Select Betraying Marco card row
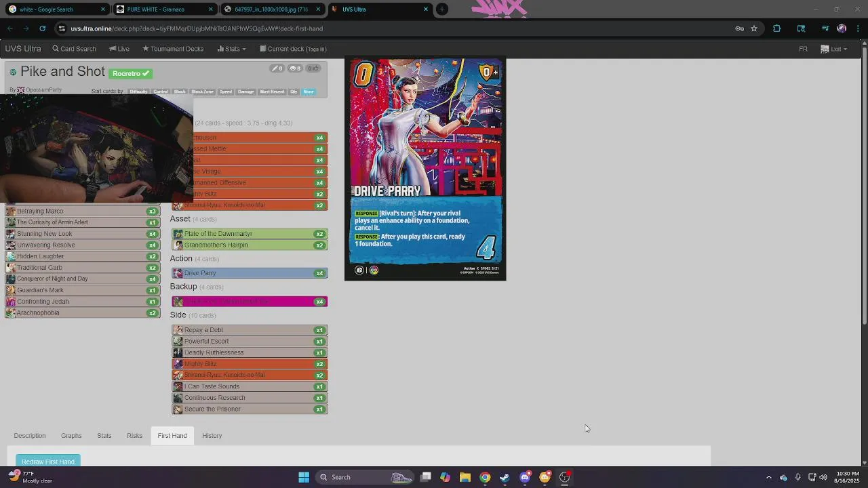The image size is (868, 488). [82, 211]
